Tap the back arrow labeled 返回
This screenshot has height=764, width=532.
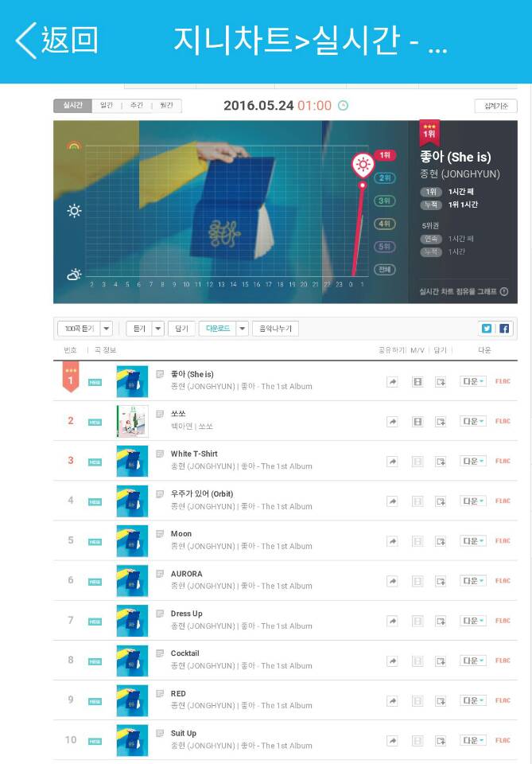[x=57, y=40]
